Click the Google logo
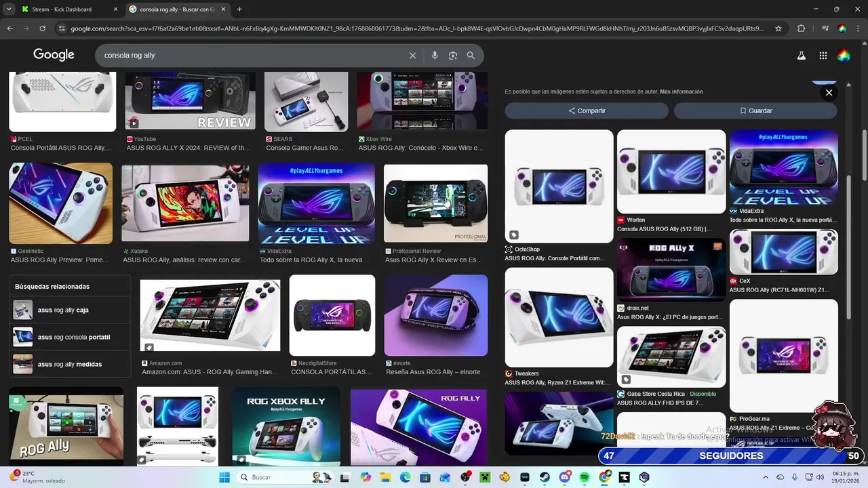Image resolution: width=868 pixels, height=488 pixels. [54, 56]
